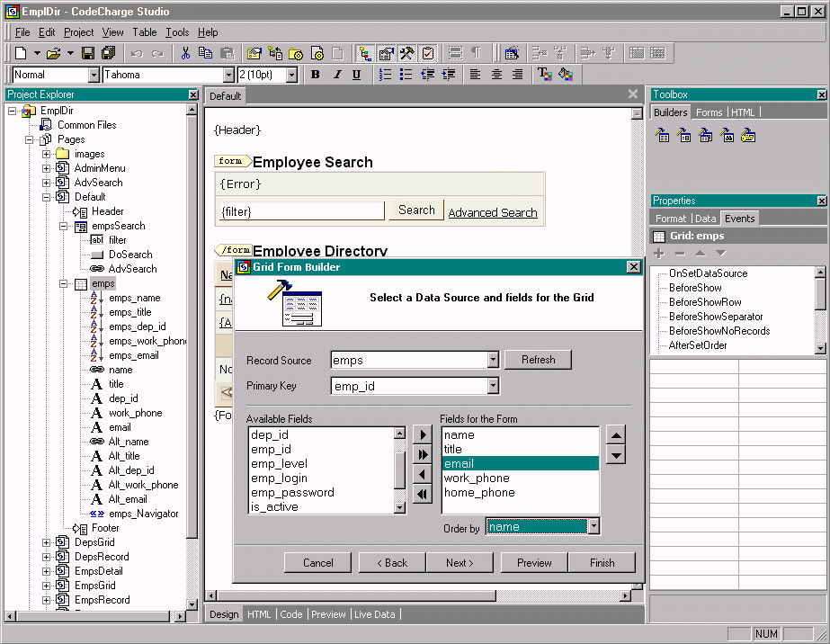Viewport: 830px width, 644px height.
Task: Expand the AdminMenu tree node
Action: click(x=47, y=168)
